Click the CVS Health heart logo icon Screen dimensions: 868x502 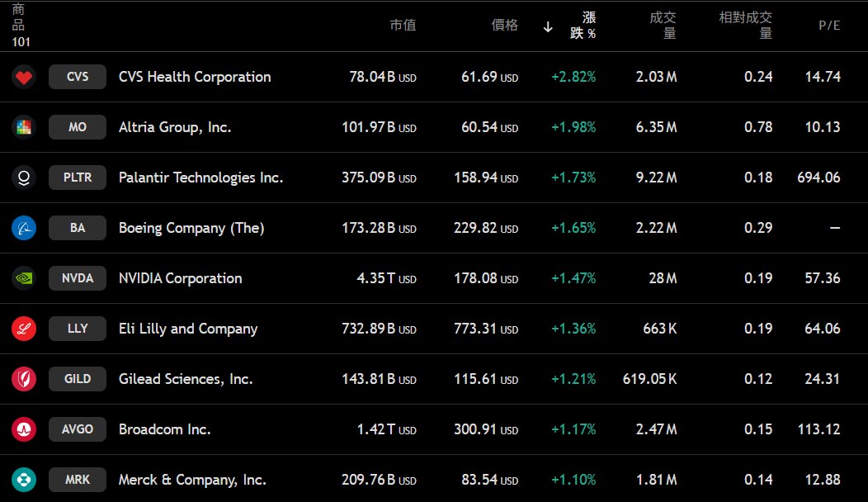[23, 77]
